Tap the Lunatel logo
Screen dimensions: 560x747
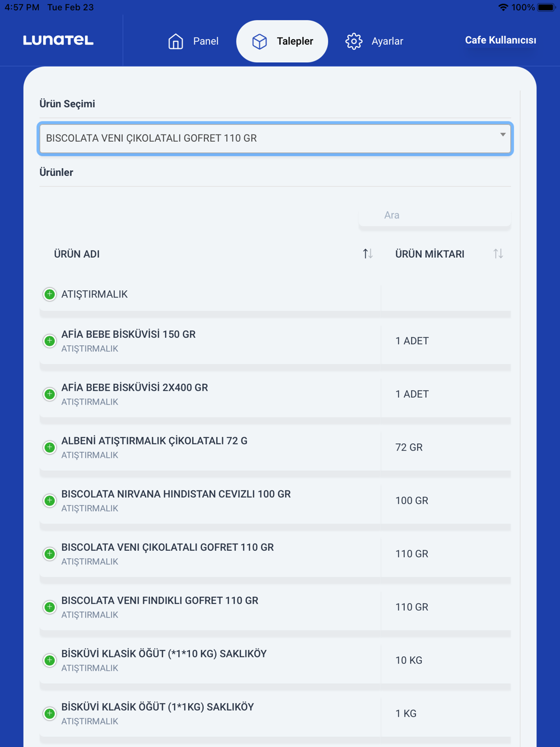pos(58,40)
